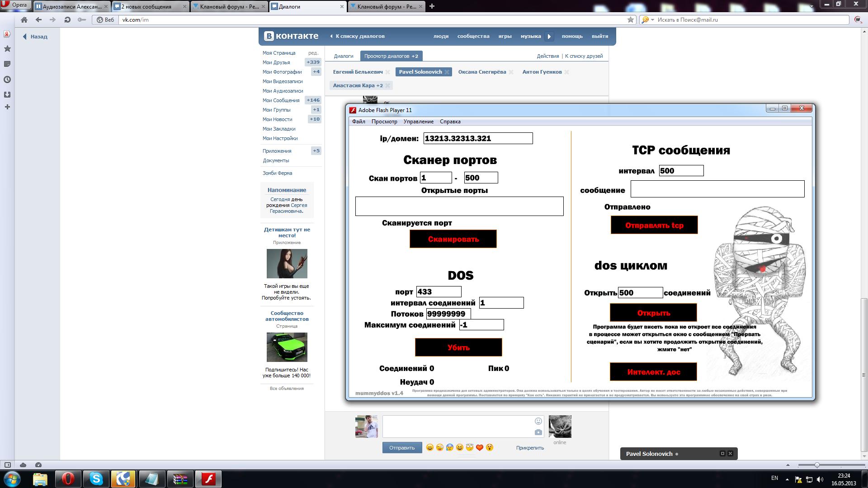
Task: Reload the page with reload icon
Action: (67, 20)
